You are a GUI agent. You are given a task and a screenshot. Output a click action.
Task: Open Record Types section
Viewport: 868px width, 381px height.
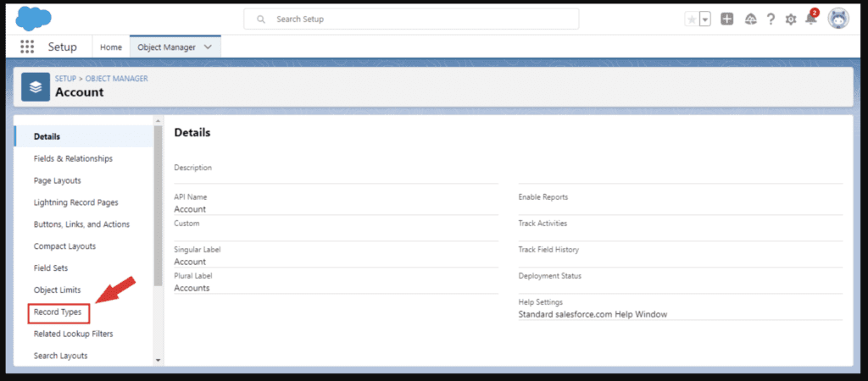58,312
